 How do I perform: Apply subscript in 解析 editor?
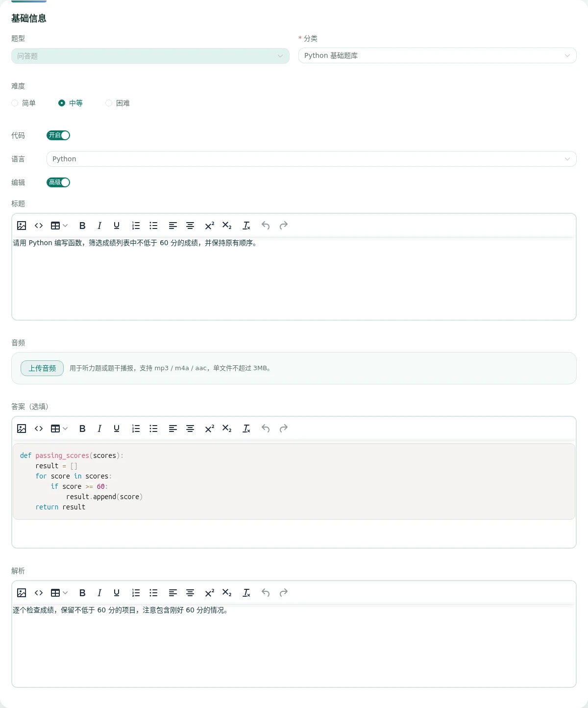click(227, 593)
